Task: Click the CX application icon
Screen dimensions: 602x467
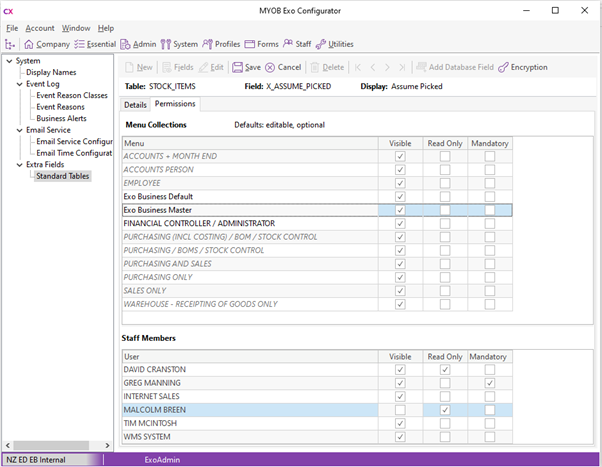Action: [x=8, y=11]
